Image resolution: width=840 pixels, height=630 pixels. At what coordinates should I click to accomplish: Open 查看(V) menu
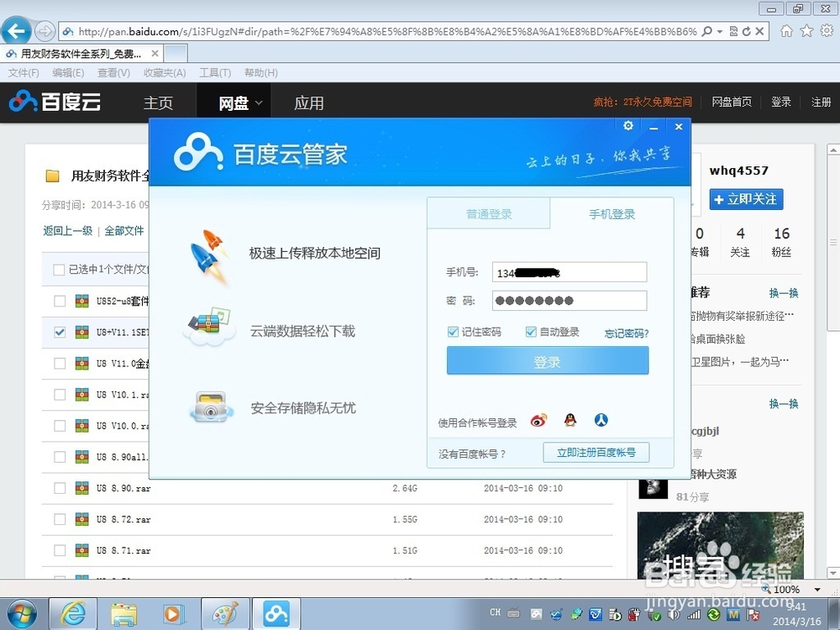pyautogui.click(x=113, y=73)
